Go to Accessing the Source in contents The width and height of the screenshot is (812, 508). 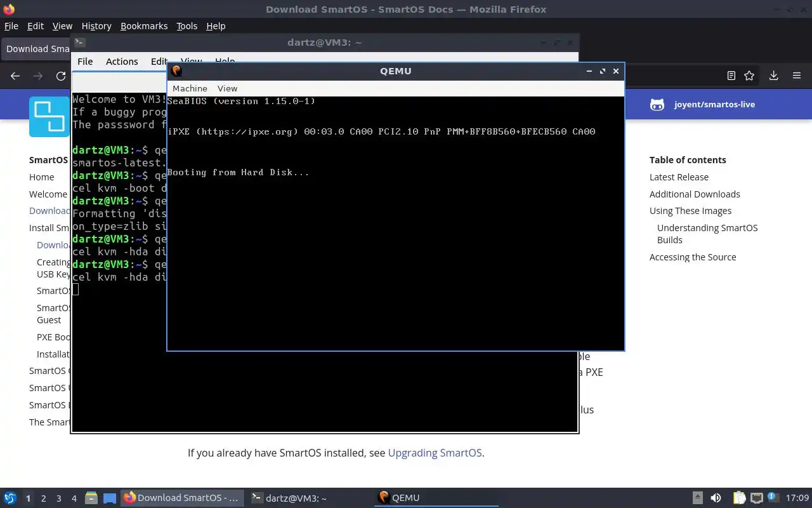(x=693, y=257)
